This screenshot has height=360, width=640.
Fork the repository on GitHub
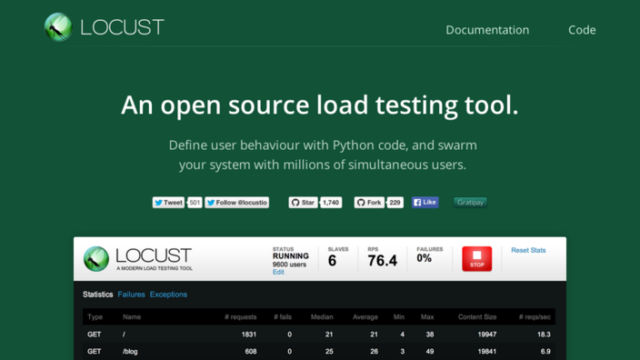pos(369,202)
